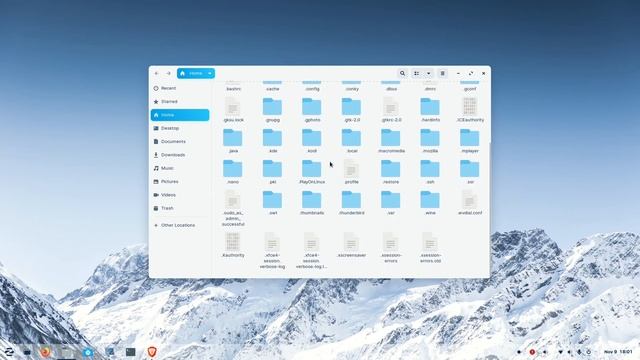Open Pictures in the sidebar
Image resolution: width=640 pixels, height=360 pixels.
coord(180,182)
